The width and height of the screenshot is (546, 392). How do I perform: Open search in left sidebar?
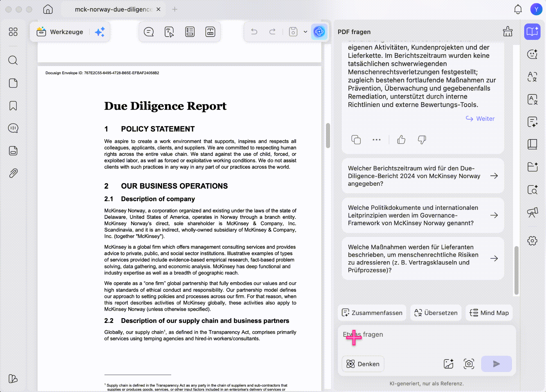13,60
